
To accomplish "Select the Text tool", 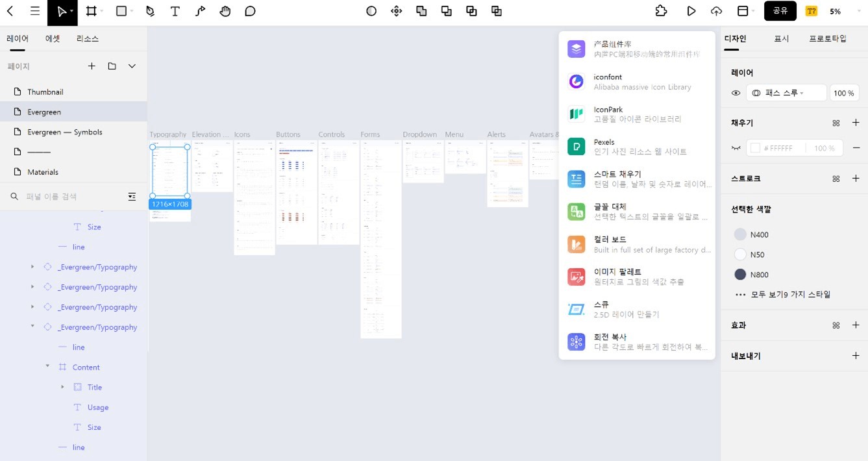I will (175, 12).
